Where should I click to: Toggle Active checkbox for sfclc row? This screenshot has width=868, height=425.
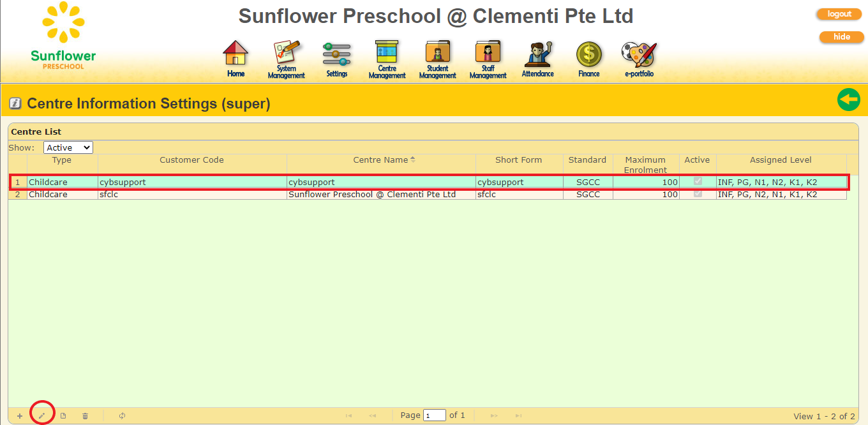coord(698,194)
